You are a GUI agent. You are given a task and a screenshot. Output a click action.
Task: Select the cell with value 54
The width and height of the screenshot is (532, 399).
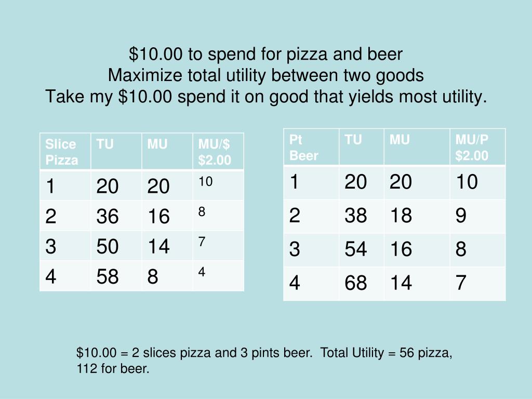(x=356, y=249)
